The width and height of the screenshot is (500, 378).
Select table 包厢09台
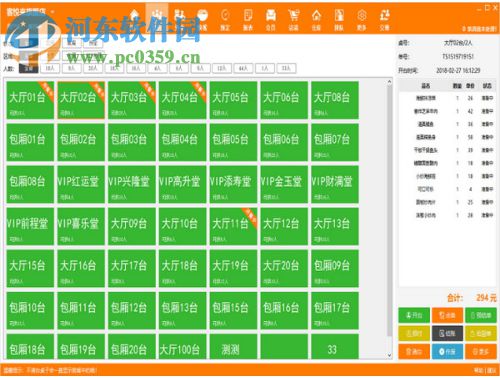pyautogui.click(x=335, y=268)
